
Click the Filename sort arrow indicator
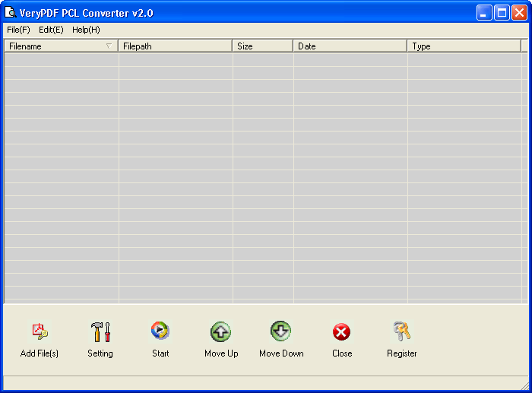pos(109,46)
